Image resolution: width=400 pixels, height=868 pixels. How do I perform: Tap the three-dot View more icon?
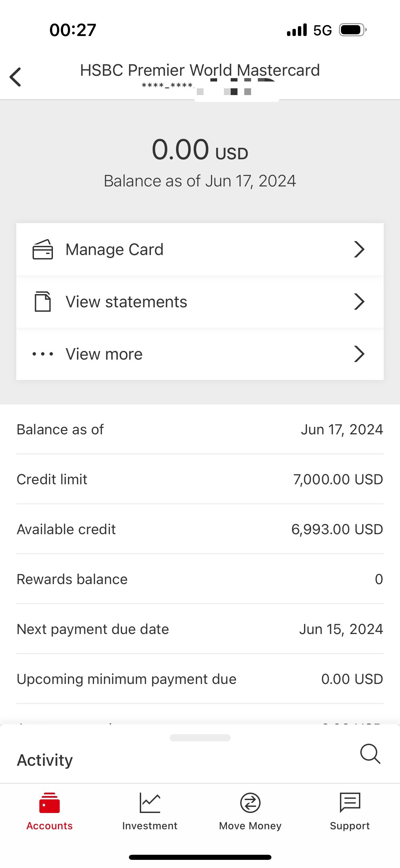click(43, 354)
